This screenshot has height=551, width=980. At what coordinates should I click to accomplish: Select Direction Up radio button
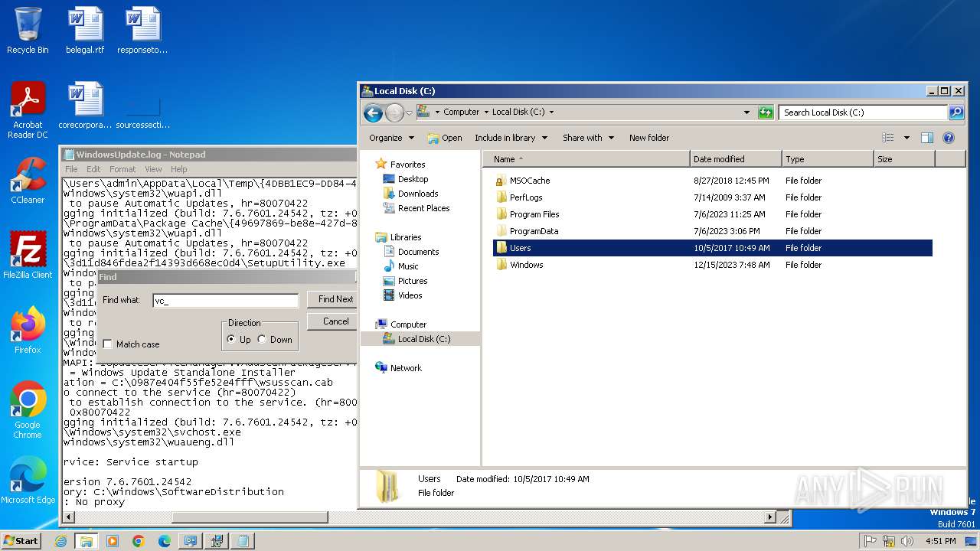231,340
